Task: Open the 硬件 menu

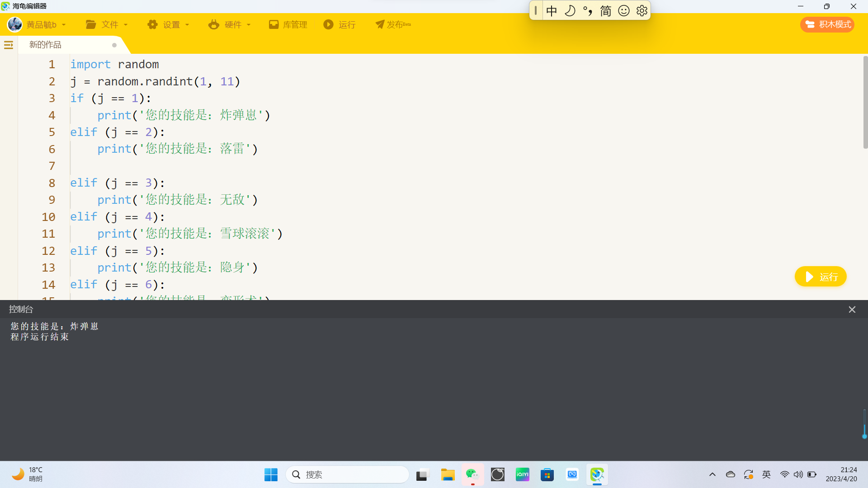Action: [x=230, y=24]
